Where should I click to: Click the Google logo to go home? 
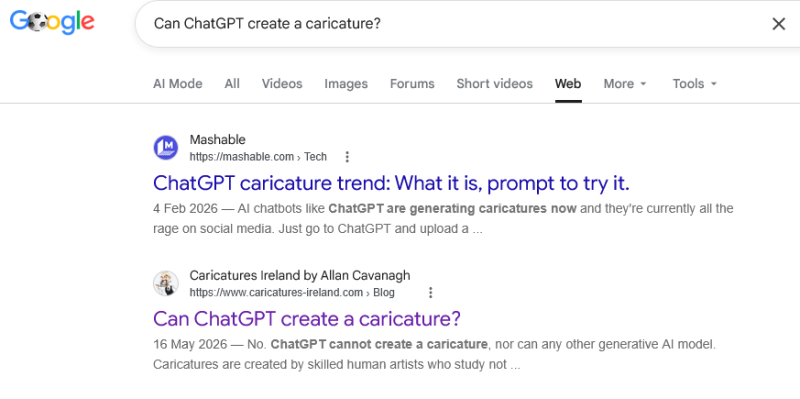52,22
